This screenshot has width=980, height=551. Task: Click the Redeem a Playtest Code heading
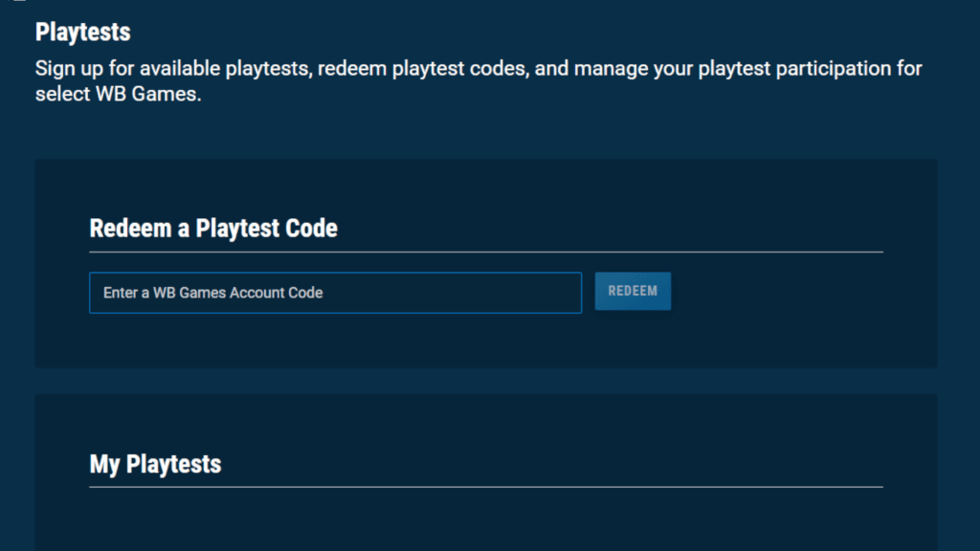212,229
